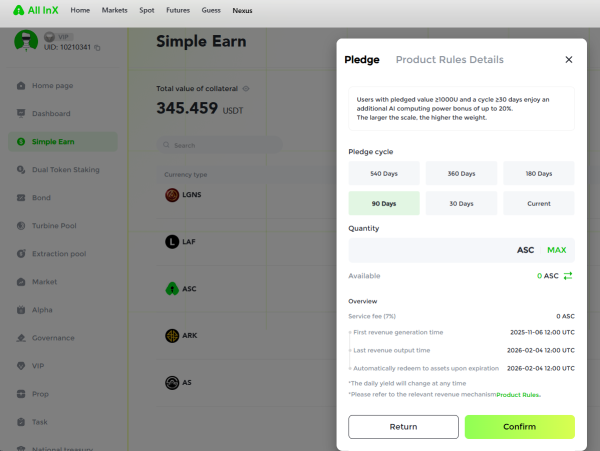
Task: Click the LGNS coin icon
Action: point(171,195)
